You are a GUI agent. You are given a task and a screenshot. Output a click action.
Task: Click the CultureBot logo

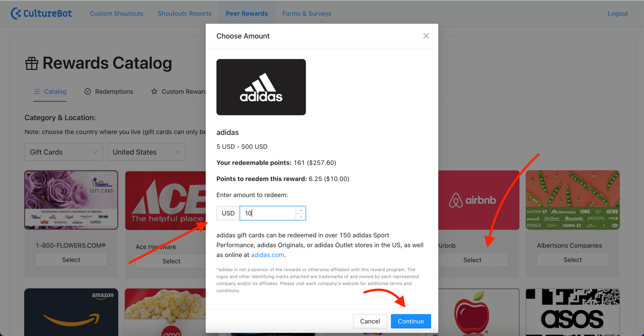pos(41,13)
